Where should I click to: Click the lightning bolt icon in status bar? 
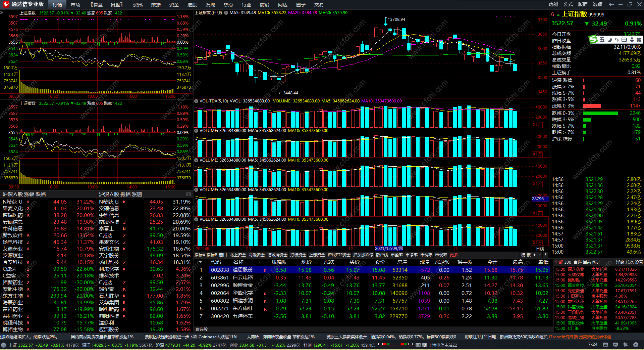[636, 345]
